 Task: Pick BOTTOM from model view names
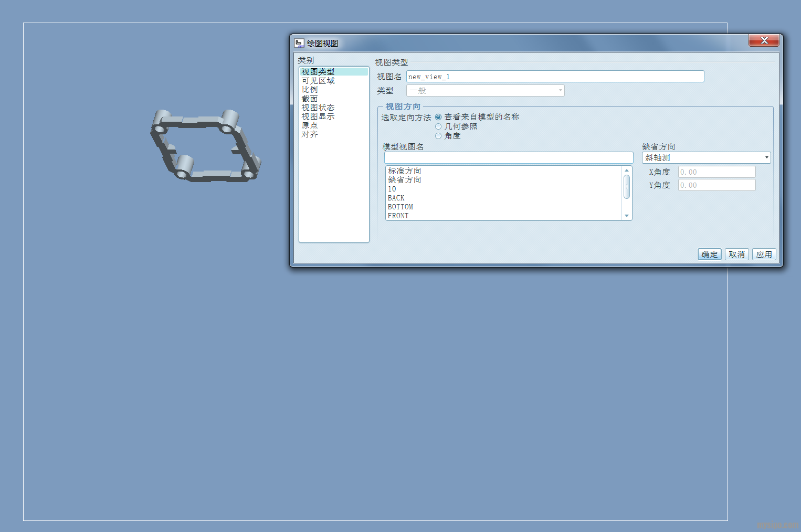point(400,207)
